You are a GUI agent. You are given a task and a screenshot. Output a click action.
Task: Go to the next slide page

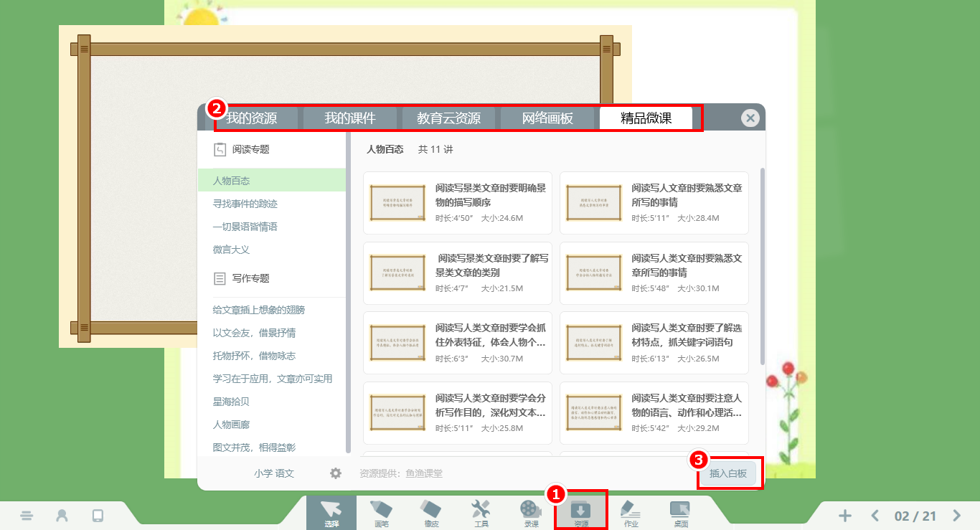[956, 516]
